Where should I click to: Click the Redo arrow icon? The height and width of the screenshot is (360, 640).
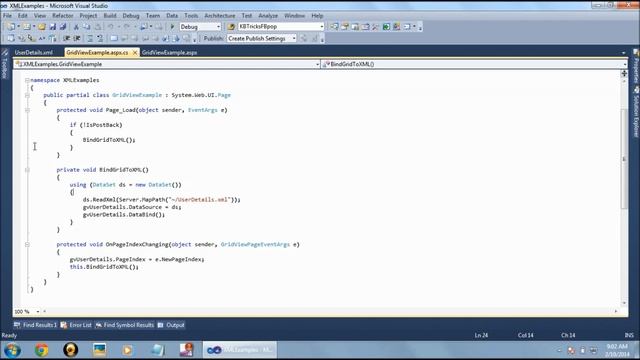pos(127,27)
